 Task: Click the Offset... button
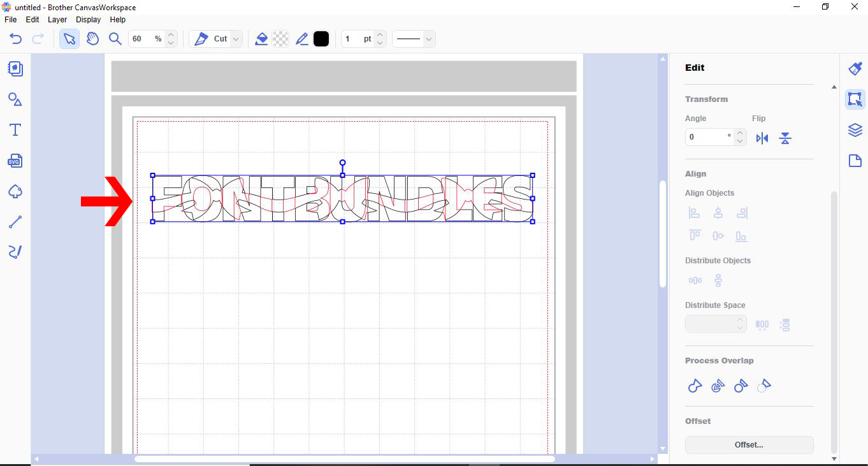[x=749, y=444]
